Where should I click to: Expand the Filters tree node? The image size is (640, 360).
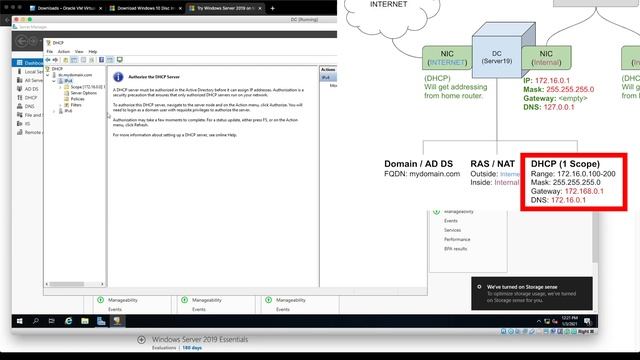pyautogui.click(x=60, y=105)
